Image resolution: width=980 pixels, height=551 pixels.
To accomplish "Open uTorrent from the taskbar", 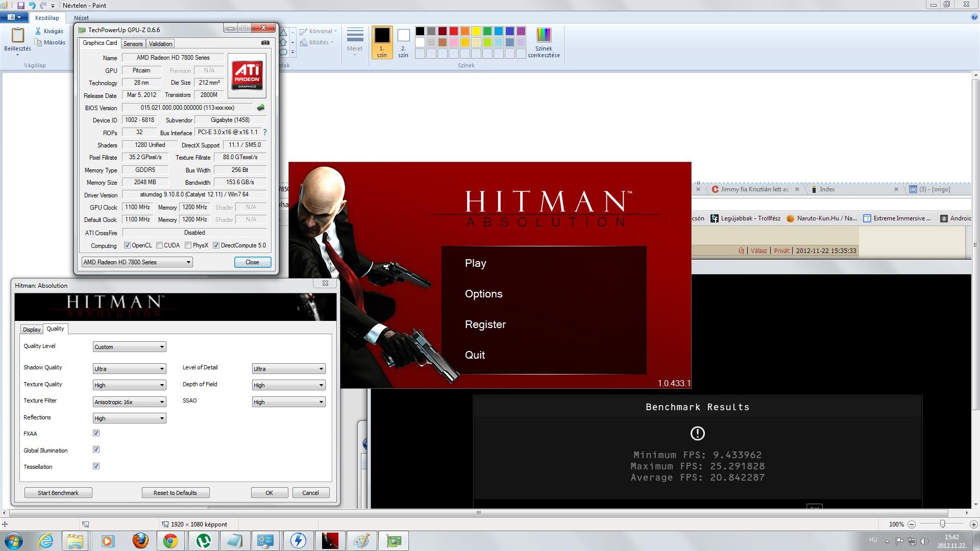I will pyautogui.click(x=203, y=540).
